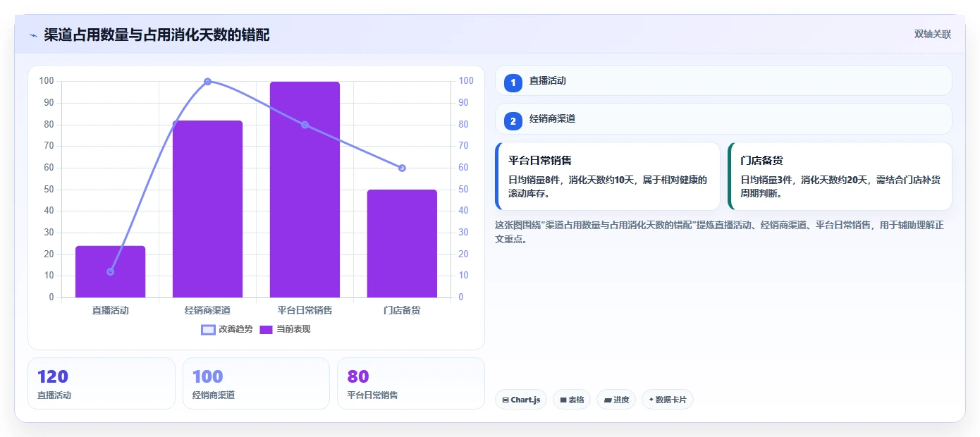The height and width of the screenshot is (437, 980).
Task: Click the line point above 经销商渠道 at 100
Action: (207, 82)
